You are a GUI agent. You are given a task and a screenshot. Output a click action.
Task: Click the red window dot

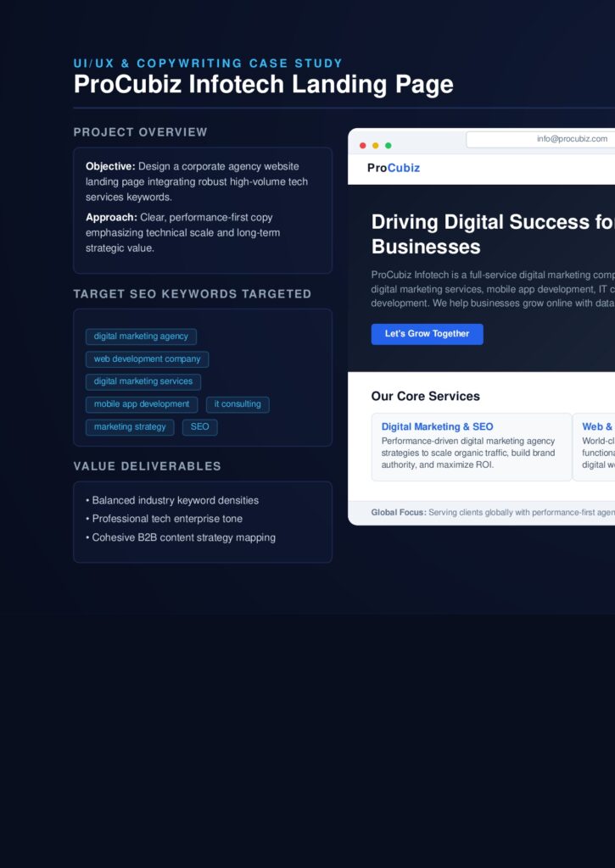pos(363,146)
